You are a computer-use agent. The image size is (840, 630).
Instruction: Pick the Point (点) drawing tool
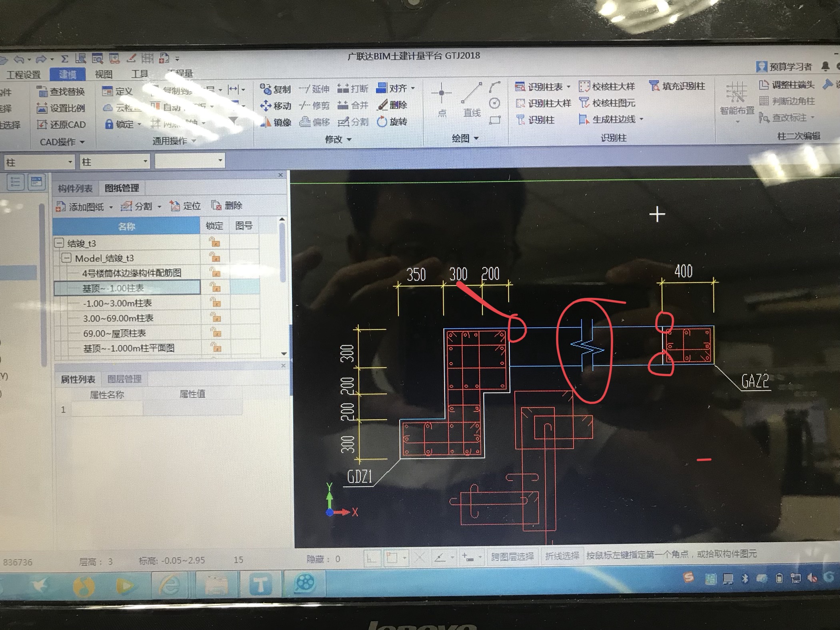442,100
